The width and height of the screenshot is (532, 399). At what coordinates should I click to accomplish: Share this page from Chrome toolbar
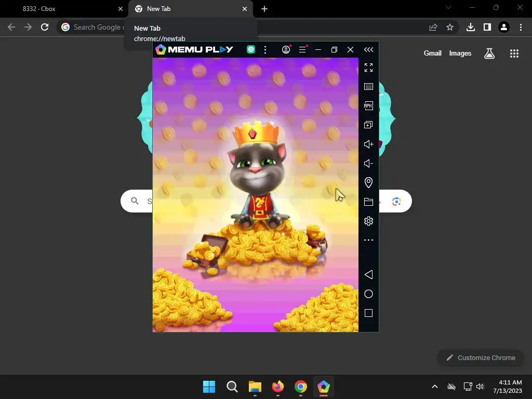point(433,27)
